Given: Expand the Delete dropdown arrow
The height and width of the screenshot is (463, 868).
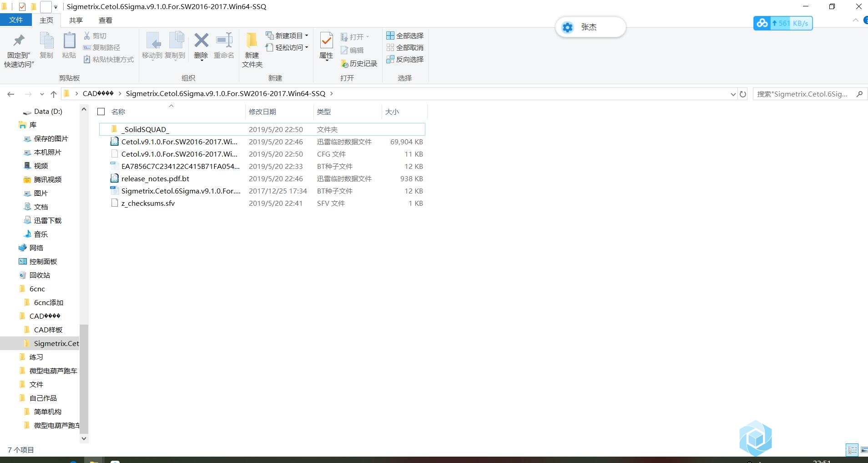Looking at the screenshot, I should click(x=201, y=60).
